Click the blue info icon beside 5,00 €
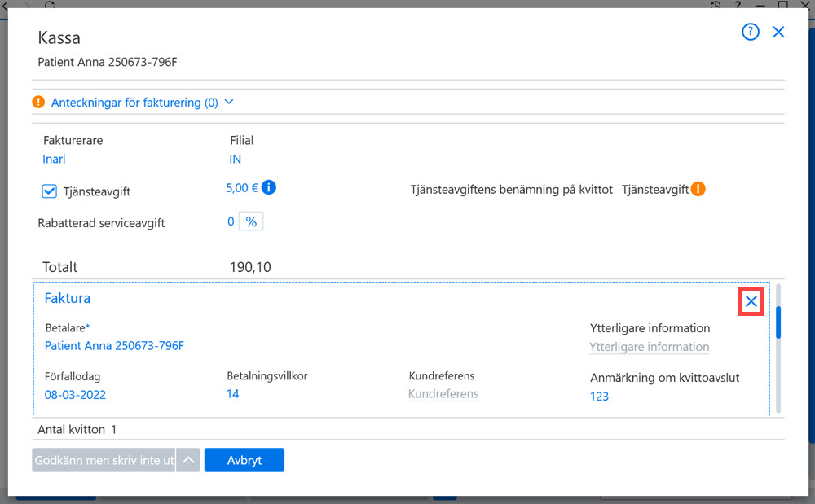The width and height of the screenshot is (815, 504). (269, 187)
